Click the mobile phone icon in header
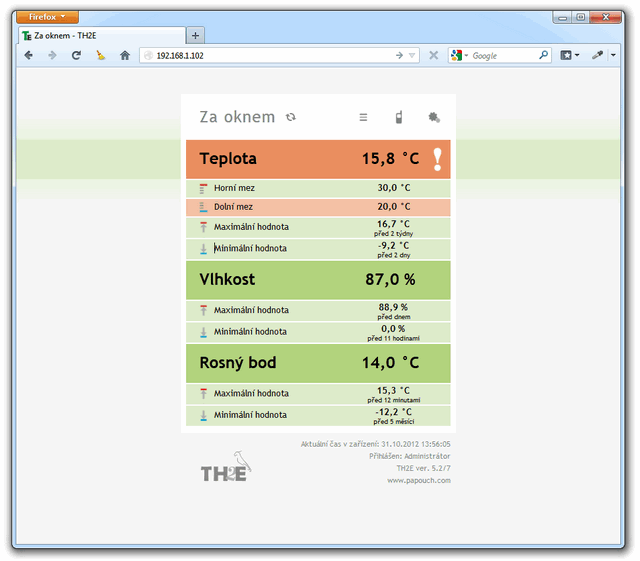Viewport: 640px width, 561px height. [399, 117]
